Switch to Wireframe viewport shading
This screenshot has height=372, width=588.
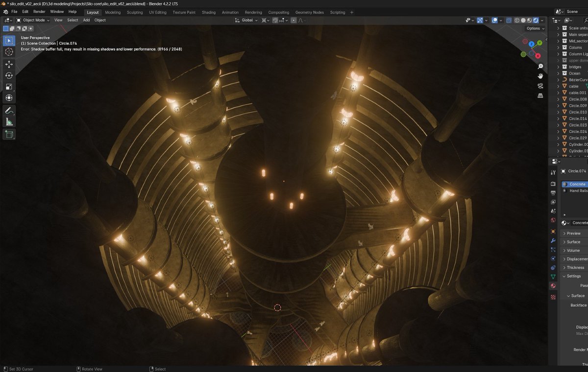click(516, 20)
